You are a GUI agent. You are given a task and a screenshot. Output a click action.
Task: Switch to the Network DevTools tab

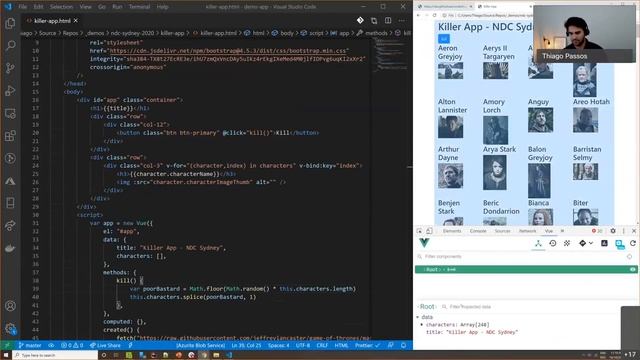tap(527, 231)
